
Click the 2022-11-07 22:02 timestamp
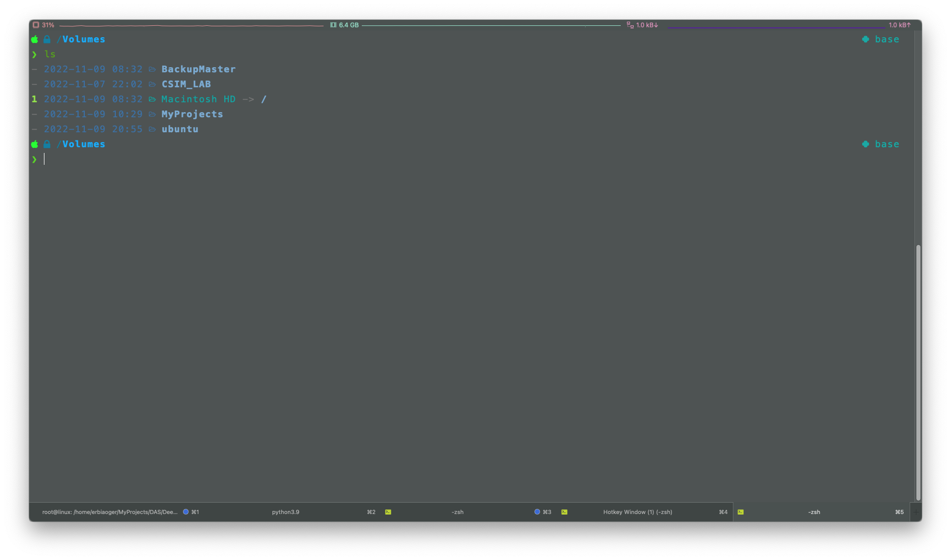click(93, 84)
